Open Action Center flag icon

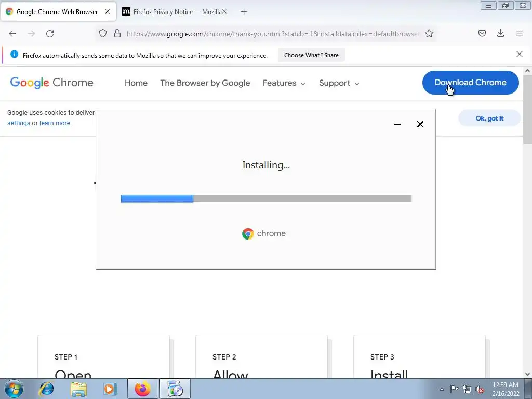pyautogui.click(x=454, y=389)
